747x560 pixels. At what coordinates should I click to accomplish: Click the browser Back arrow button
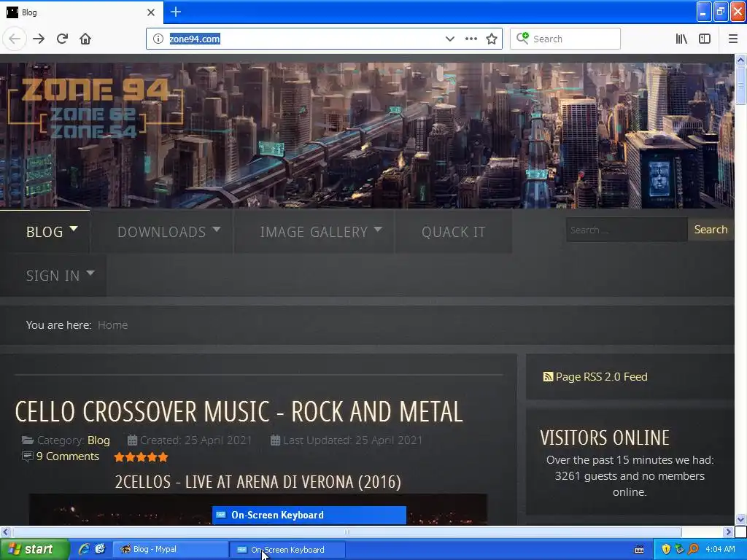(x=15, y=39)
